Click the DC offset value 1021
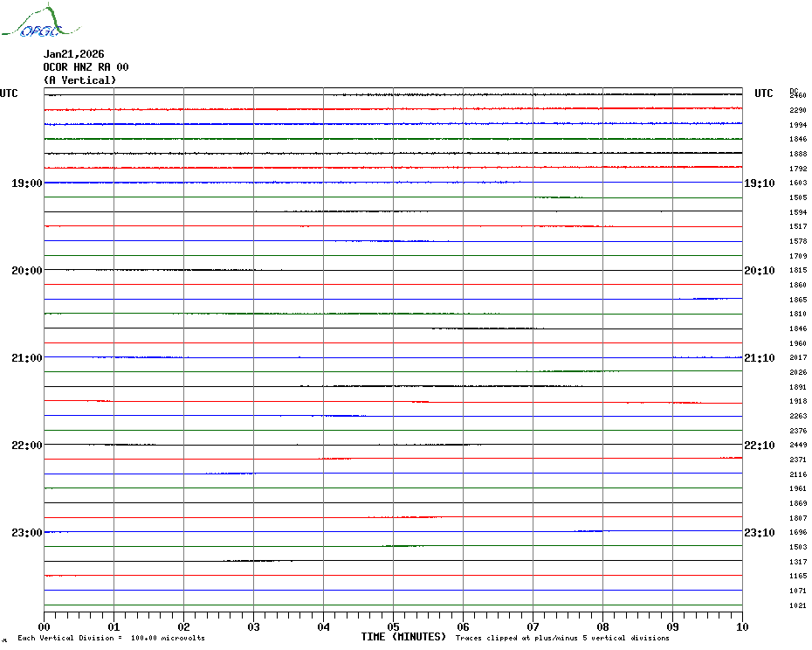Image resolution: width=812 pixels, height=650 pixels. tap(797, 605)
